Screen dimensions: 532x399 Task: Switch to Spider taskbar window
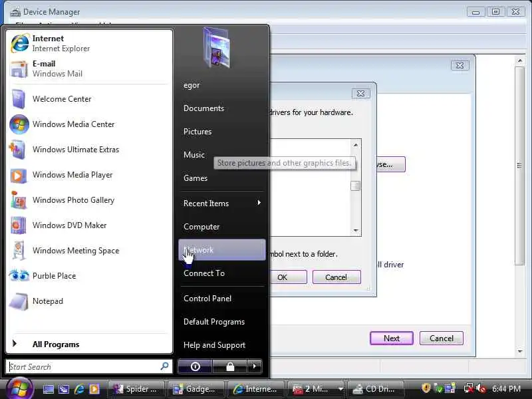(x=136, y=389)
